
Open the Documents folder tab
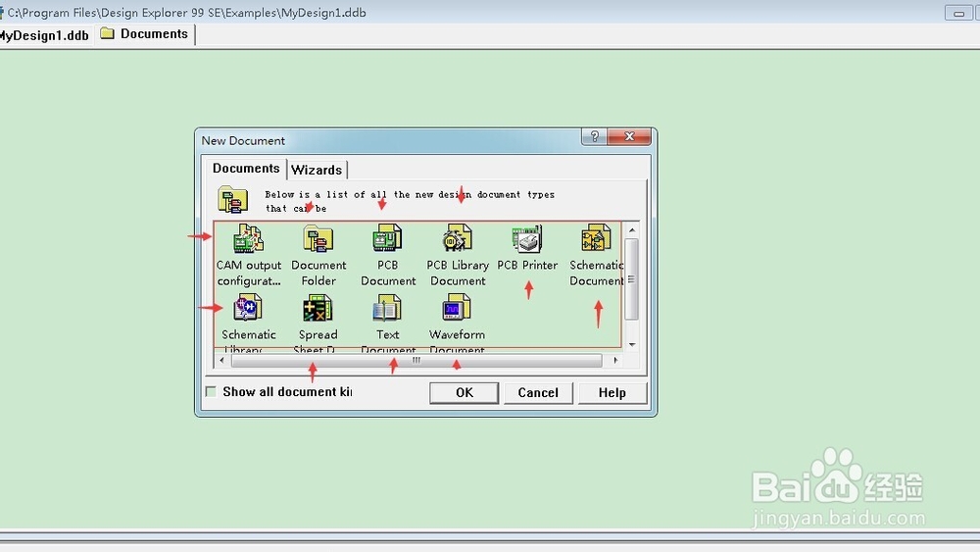146,33
